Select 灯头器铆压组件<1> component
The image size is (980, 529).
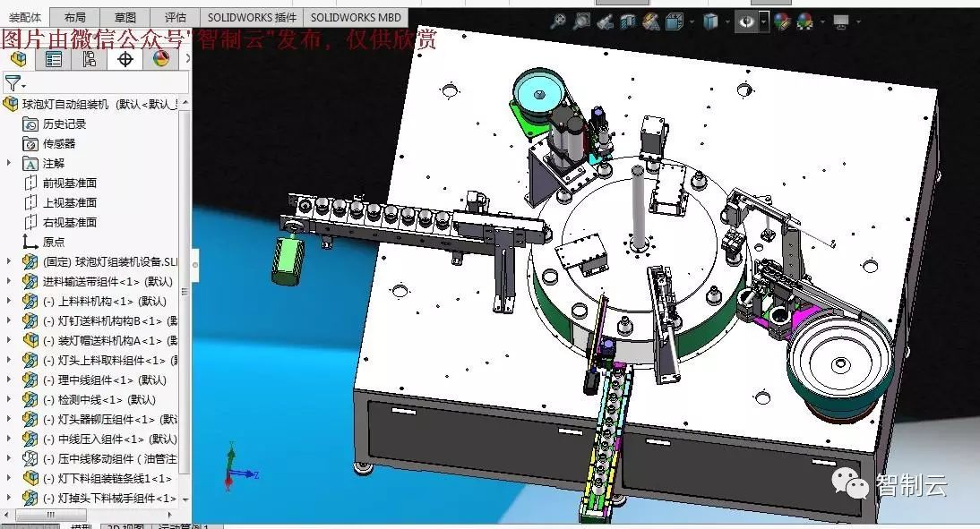[100, 419]
